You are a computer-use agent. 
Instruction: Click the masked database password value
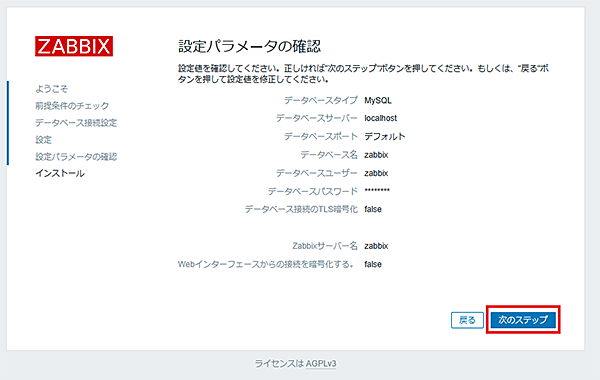pyautogui.click(x=377, y=190)
